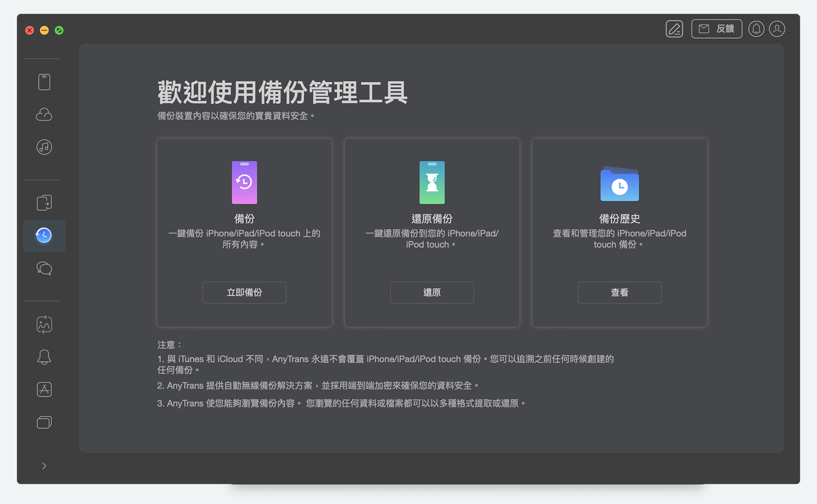Image resolution: width=817 pixels, height=504 pixels.
Task: Maximize the window with the green button
Action: point(59,30)
